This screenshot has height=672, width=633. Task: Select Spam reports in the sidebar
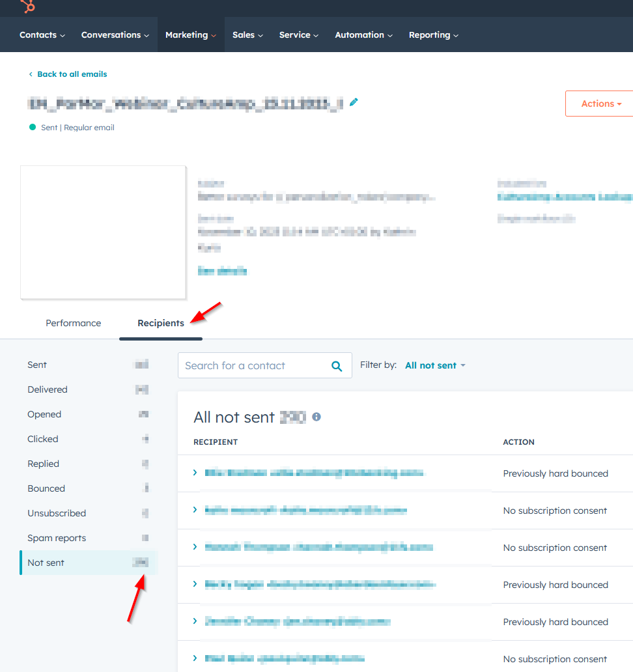[57, 538]
